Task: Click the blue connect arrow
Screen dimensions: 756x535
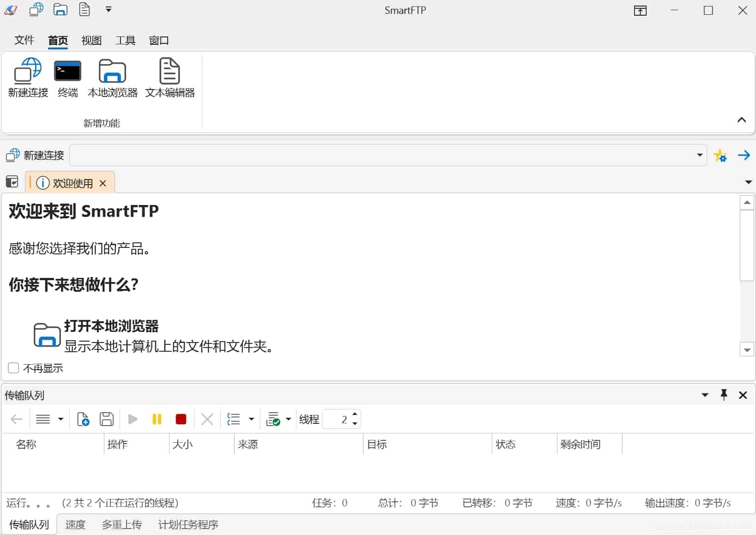Action: point(744,155)
